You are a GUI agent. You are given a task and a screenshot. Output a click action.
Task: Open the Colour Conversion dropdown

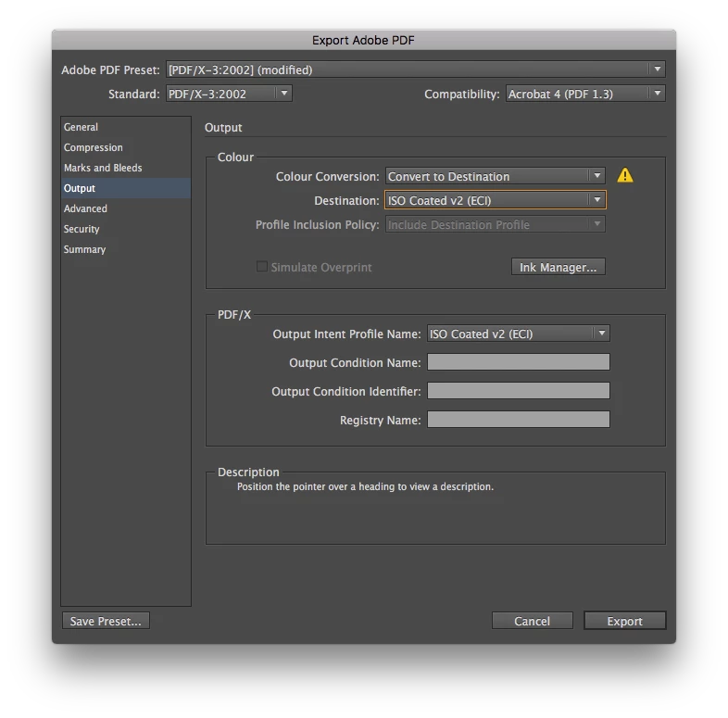495,176
